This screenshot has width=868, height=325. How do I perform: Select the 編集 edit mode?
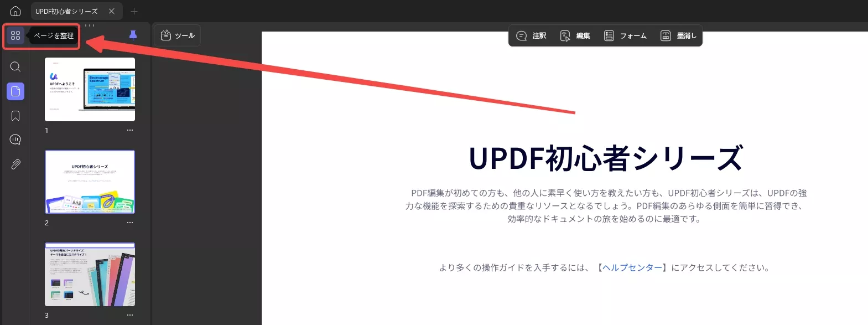click(575, 35)
